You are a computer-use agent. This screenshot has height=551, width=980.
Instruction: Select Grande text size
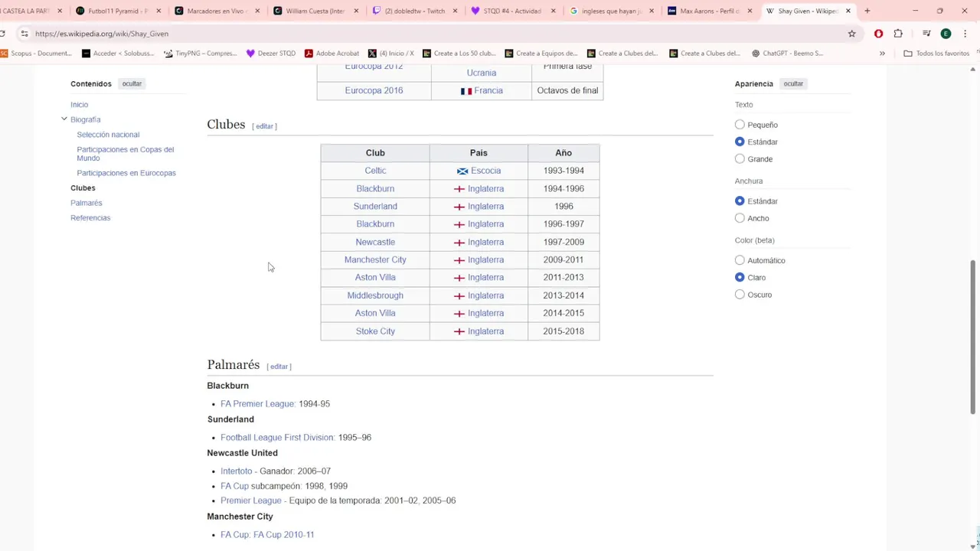click(x=740, y=159)
